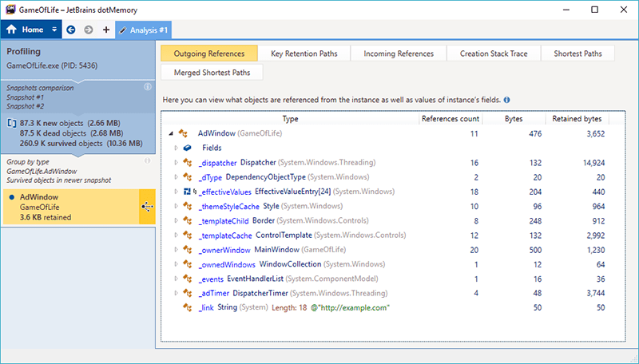Expand the _ownedWindows WindowCollection row
Image resolution: width=639 pixels, height=364 pixels.
[176, 264]
